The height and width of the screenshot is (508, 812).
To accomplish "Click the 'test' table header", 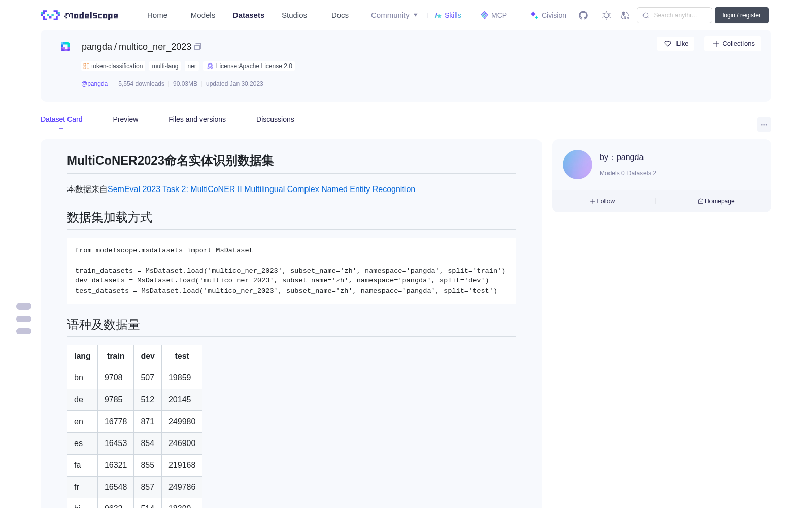I will pyautogui.click(x=182, y=356).
